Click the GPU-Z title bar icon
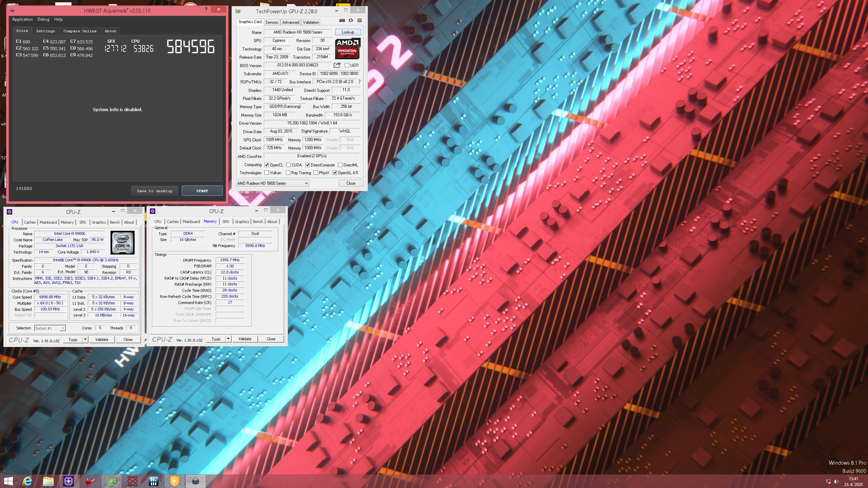This screenshot has width=868, height=488. [238, 11]
